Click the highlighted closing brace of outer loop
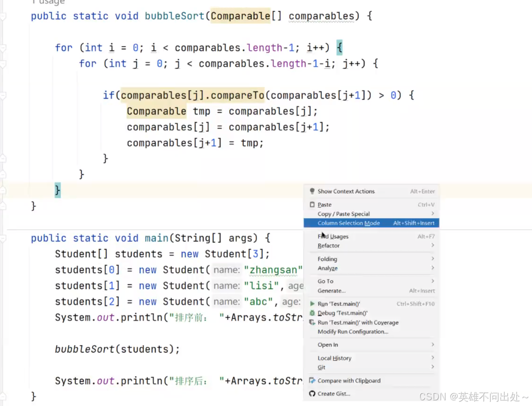Viewport: 532px width, 406px height. click(x=58, y=190)
